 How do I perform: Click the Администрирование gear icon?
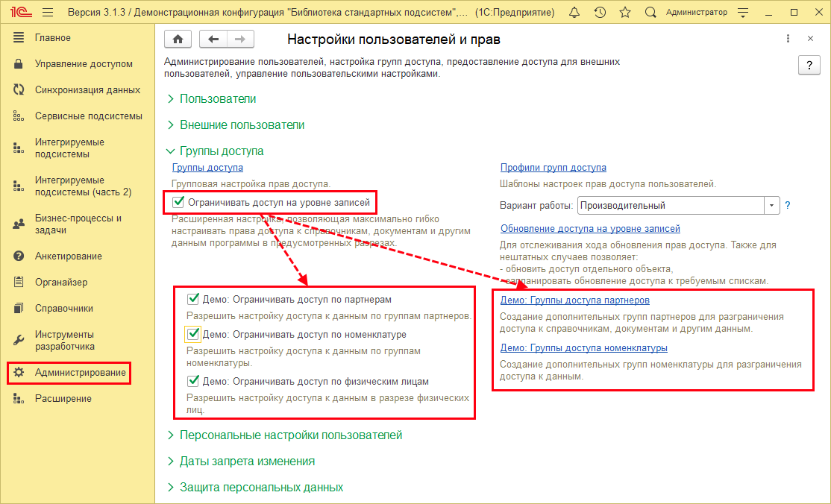[19, 373]
